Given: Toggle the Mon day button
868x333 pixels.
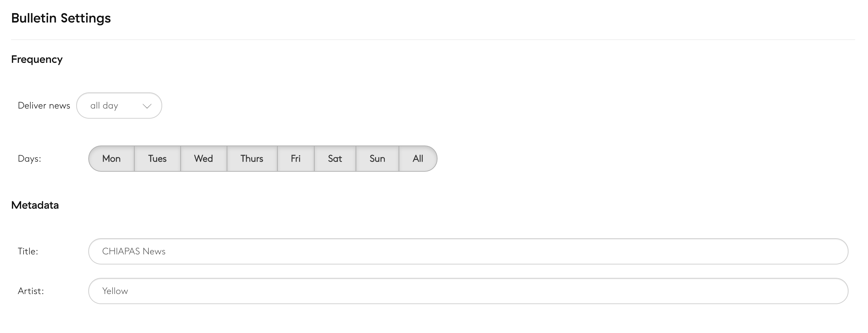Looking at the screenshot, I should click(111, 158).
